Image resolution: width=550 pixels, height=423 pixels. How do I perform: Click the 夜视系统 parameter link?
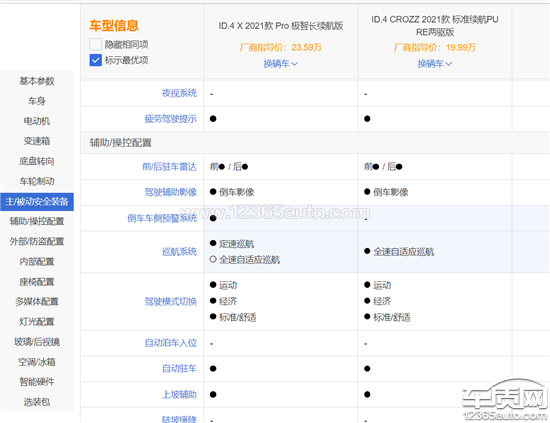pos(179,93)
